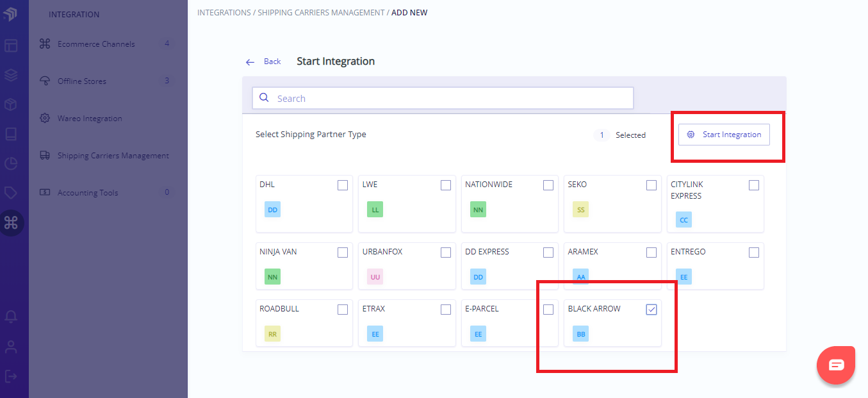Check the DHL carrier checkbox
The width and height of the screenshot is (868, 398).
(343, 185)
